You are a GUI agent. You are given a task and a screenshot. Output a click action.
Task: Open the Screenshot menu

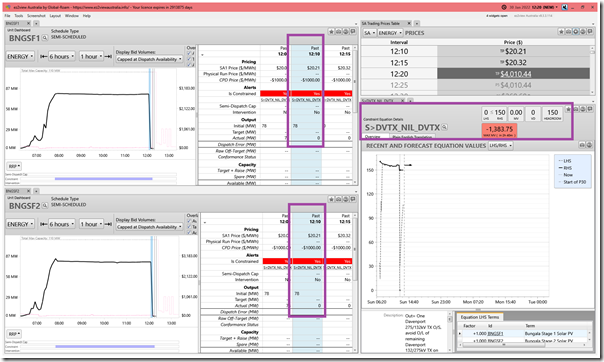coord(36,16)
